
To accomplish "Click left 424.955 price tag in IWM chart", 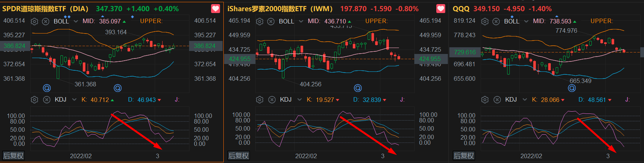I will pyautogui.click(x=240, y=59).
